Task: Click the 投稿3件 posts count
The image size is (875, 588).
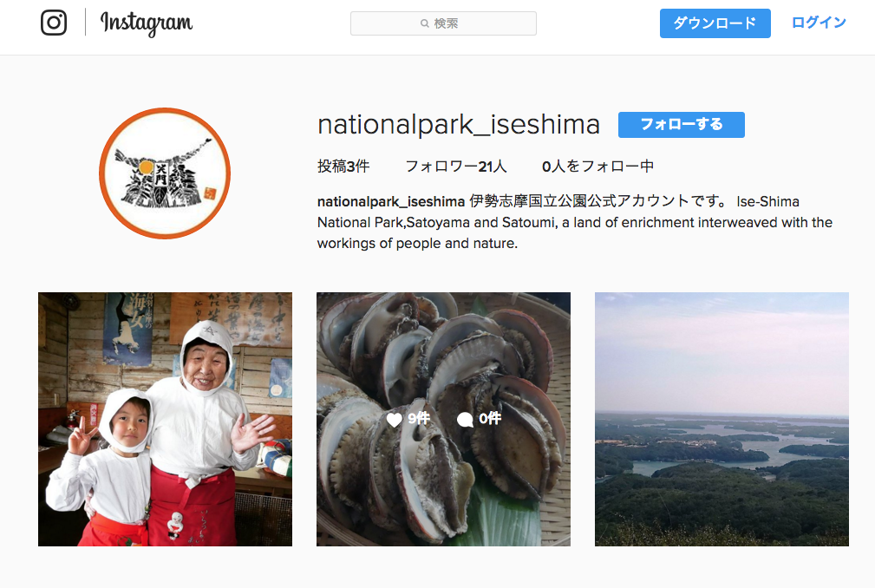Action: pyautogui.click(x=343, y=167)
